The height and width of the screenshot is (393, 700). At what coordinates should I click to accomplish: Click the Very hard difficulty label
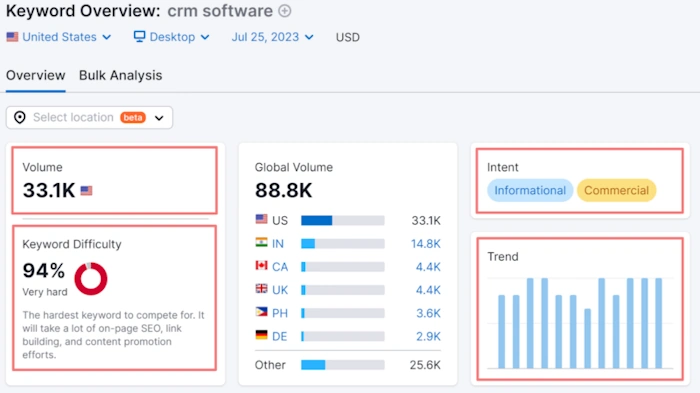45,292
